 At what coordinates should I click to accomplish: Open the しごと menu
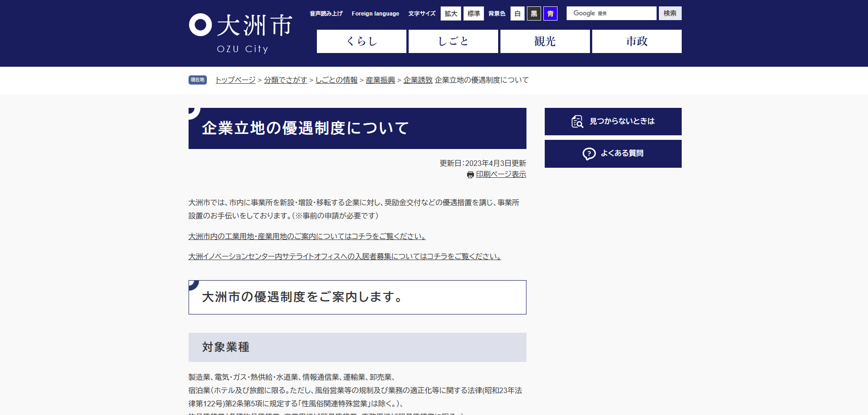click(x=453, y=42)
